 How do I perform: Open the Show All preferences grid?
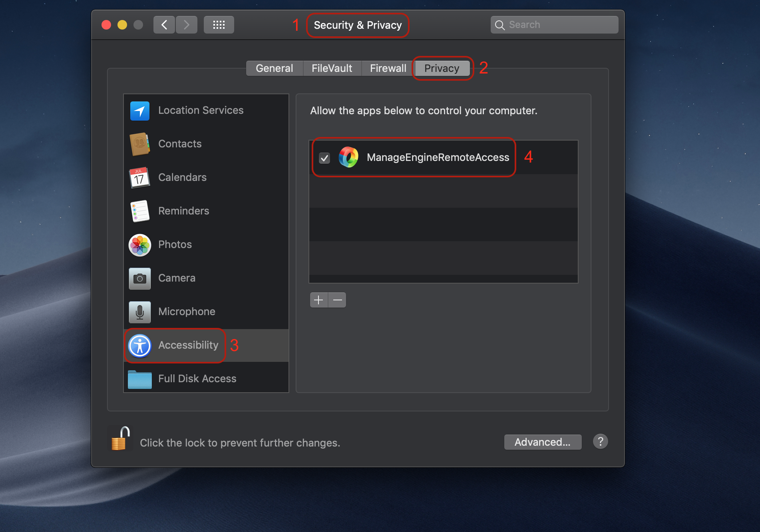[x=219, y=24]
